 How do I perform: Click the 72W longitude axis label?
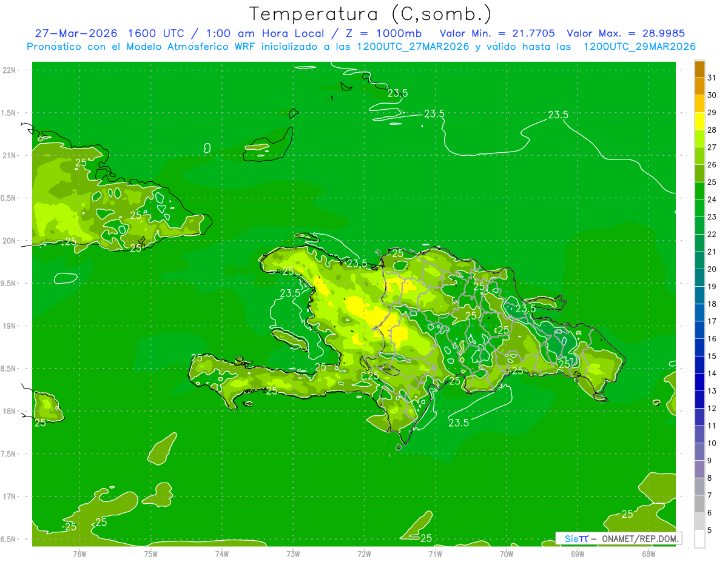[364, 554]
